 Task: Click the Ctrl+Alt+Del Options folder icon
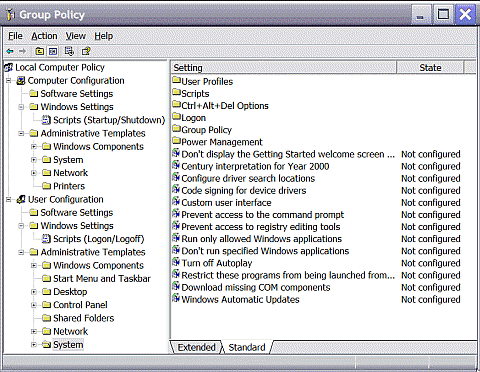coord(176,105)
